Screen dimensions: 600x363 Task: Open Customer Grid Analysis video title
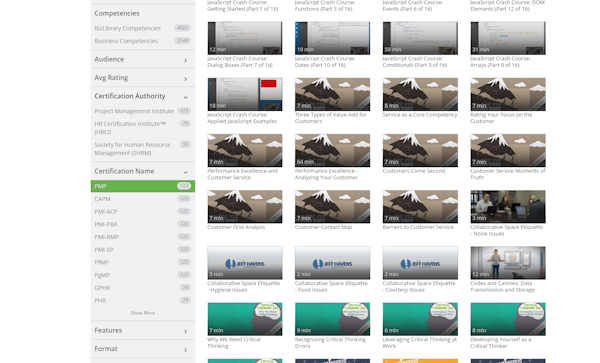click(x=236, y=227)
